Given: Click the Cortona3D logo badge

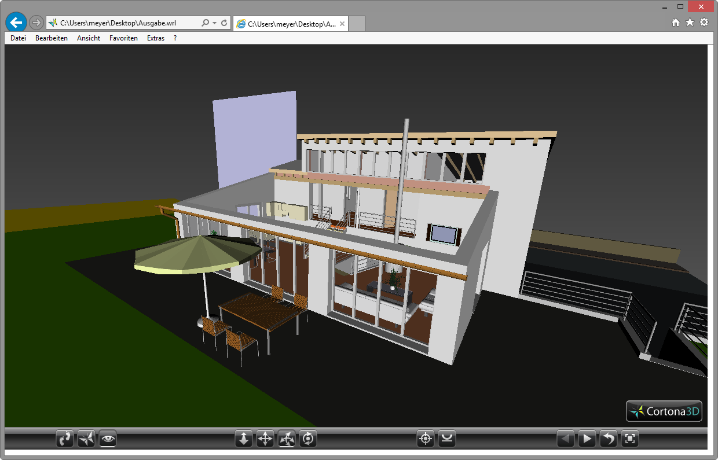Looking at the screenshot, I should tap(664, 411).
